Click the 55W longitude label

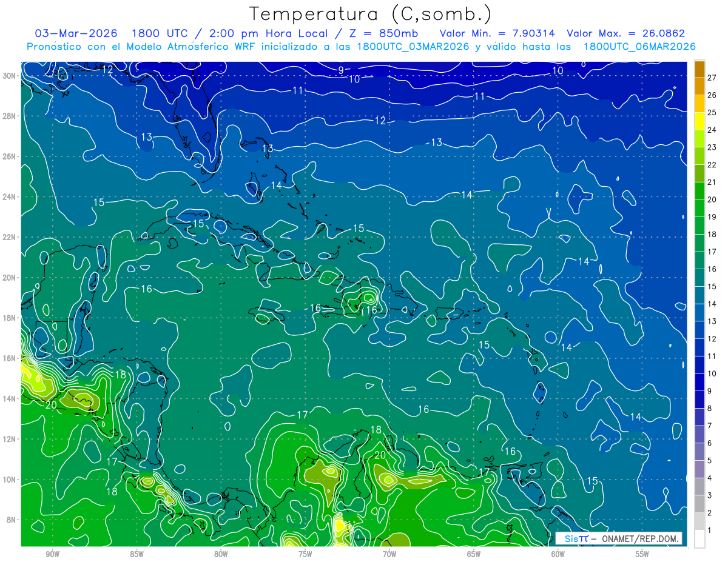pos(642,554)
